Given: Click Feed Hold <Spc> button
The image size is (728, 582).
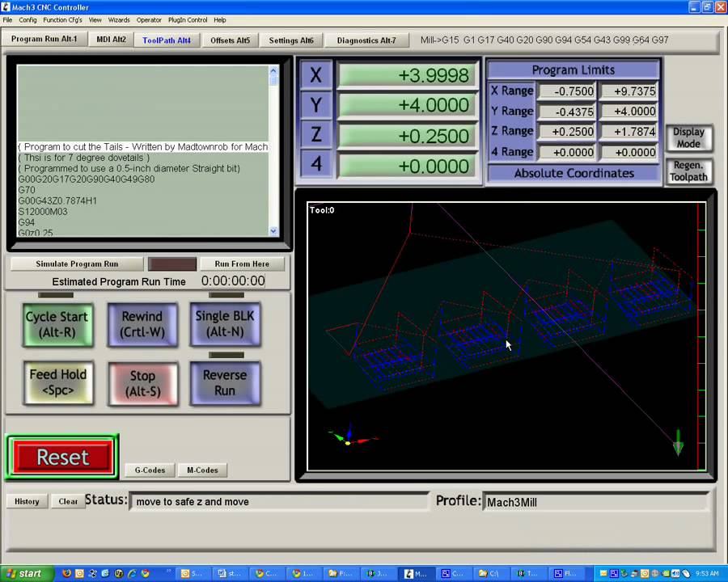Looking at the screenshot, I should pos(58,382).
